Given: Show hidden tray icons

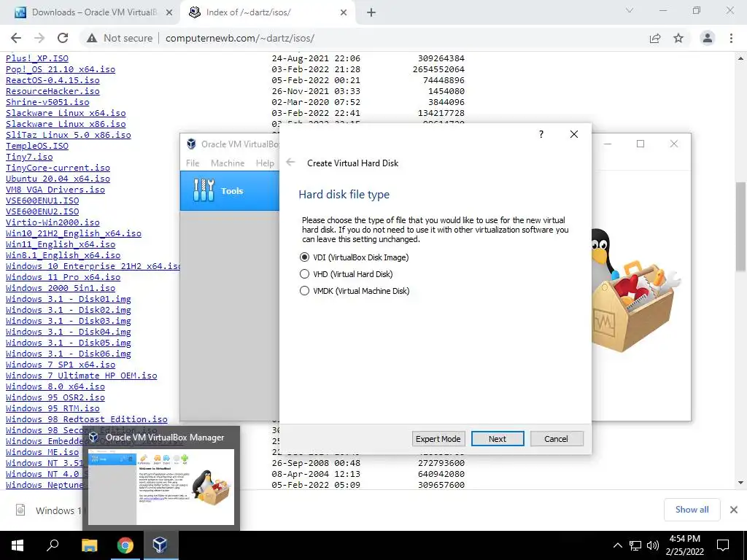Looking at the screenshot, I should pyautogui.click(x=617, y=545).
